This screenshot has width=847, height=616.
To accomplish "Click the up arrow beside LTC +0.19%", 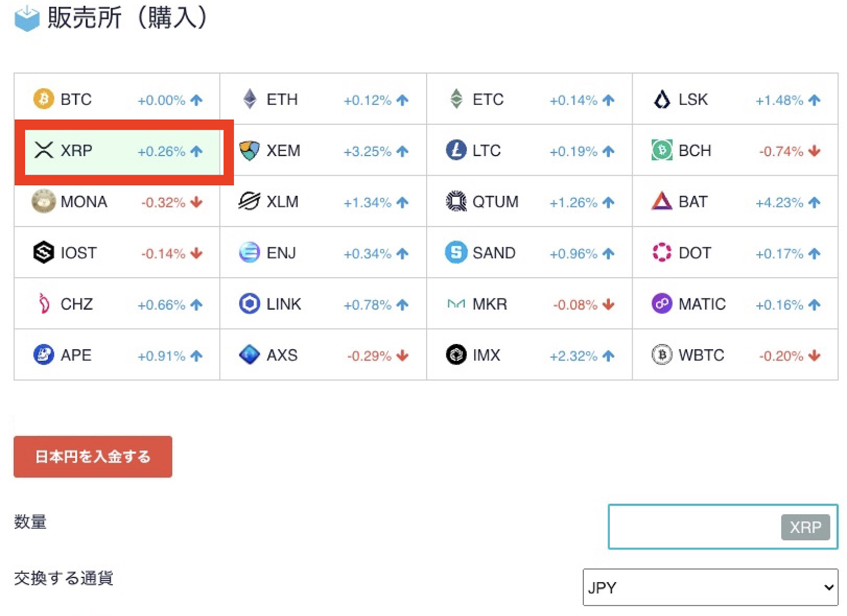I will click(x=608, y=151).
